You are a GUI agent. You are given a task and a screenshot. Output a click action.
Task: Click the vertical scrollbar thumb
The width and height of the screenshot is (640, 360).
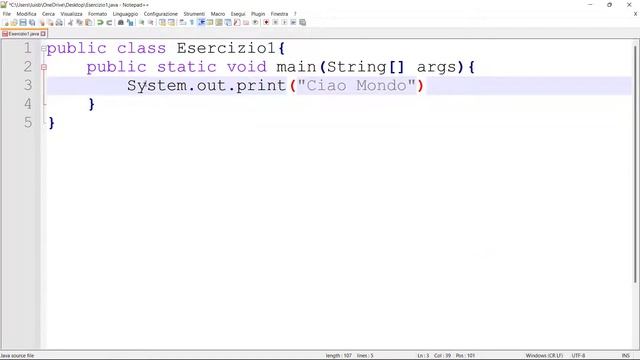tap(636, 163)
